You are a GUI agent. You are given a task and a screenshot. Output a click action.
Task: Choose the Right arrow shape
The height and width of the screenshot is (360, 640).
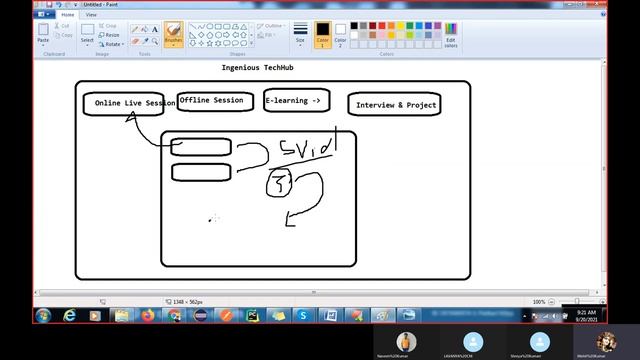227,35
